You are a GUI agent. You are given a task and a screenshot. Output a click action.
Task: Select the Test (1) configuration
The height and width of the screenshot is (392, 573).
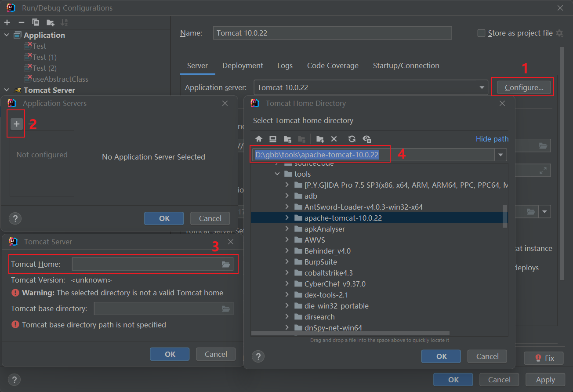point(44,57)
